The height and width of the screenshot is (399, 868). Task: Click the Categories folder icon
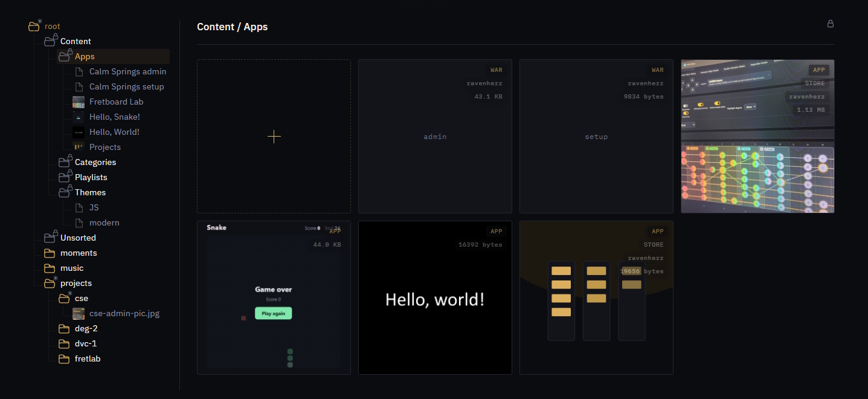click(65, 162)
